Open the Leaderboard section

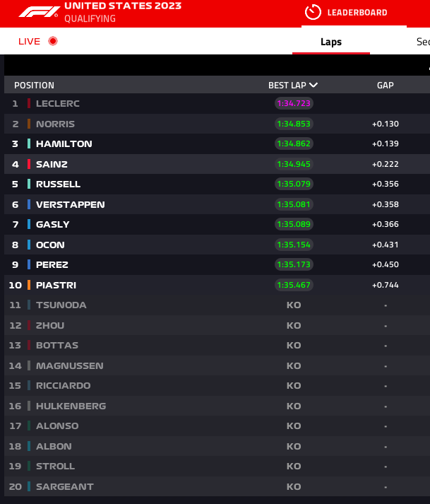click(357, 13)
